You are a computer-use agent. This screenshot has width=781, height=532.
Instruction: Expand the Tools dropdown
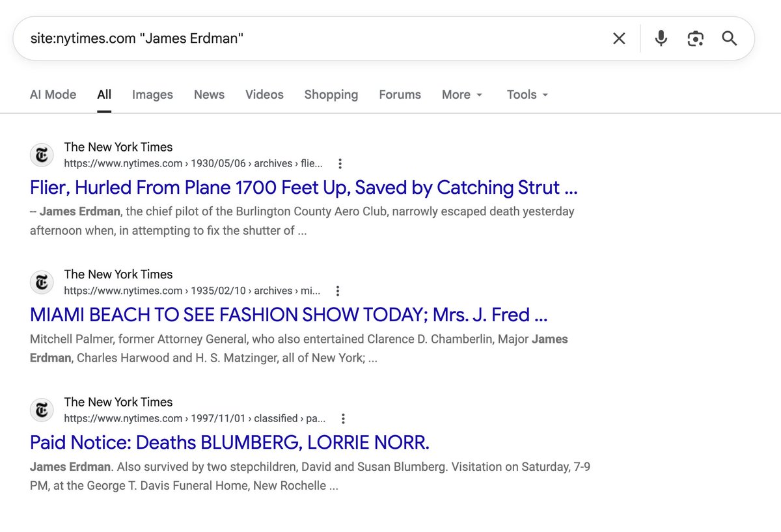click(x=527, y=94)
